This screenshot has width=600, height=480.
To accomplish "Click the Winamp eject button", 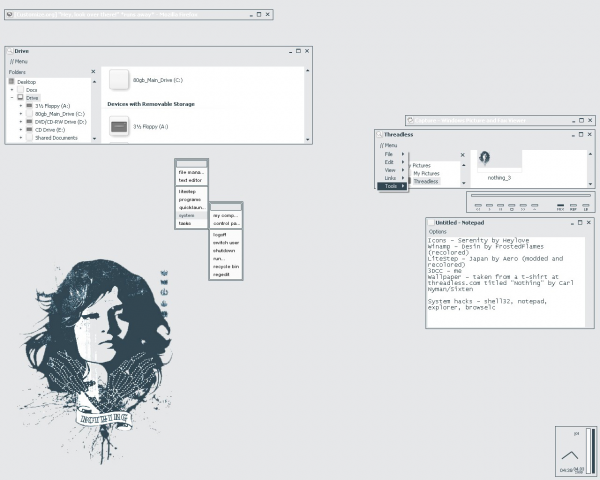I will pyautogui.click(x=535, y=206).
